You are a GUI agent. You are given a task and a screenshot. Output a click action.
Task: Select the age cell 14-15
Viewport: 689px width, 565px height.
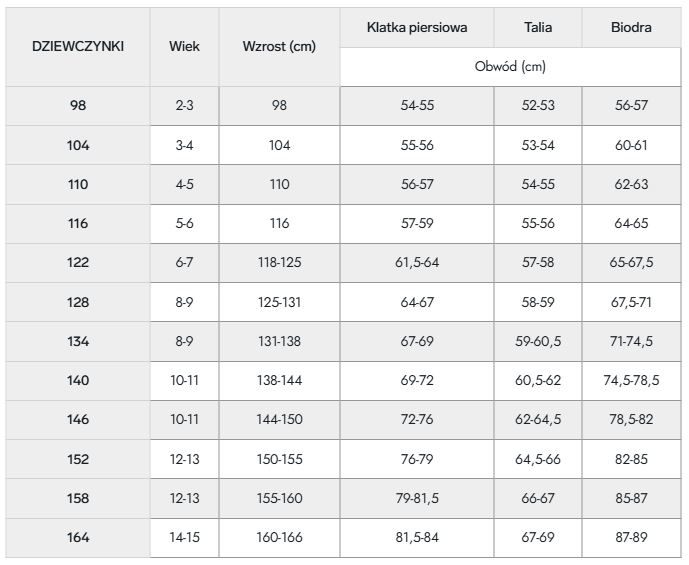coord(184,538)
